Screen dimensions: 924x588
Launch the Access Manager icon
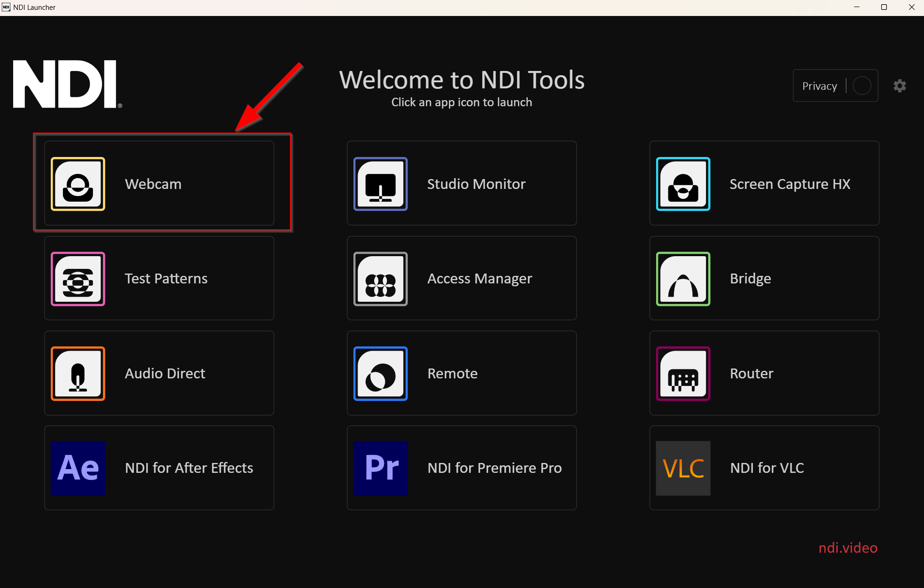pyautogui.click(x=380, y=279)
